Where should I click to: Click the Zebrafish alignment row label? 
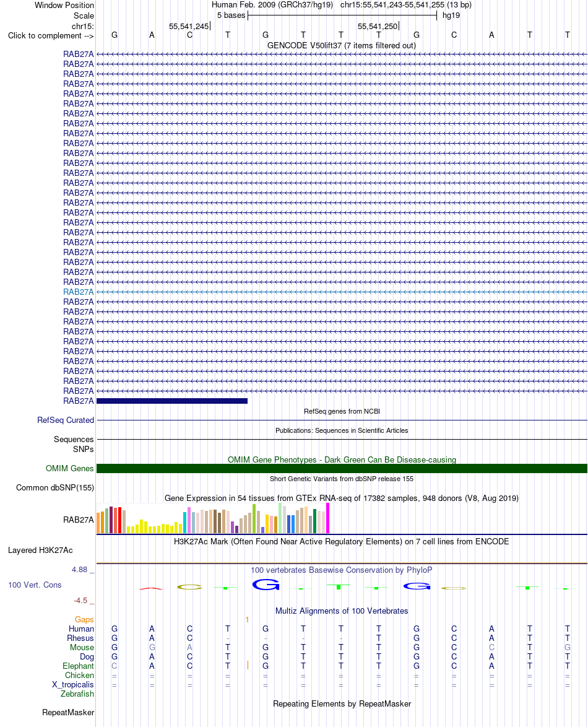pyautogui.click(x=77, y=694)
